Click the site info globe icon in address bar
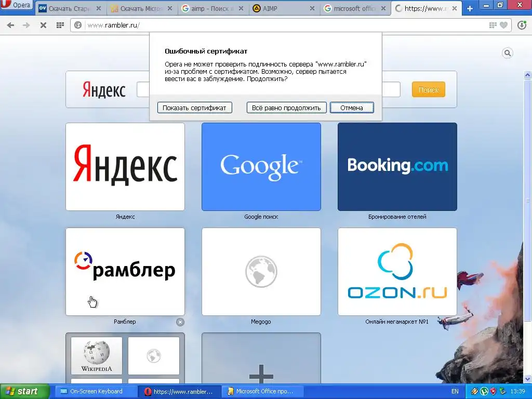The image size is (532, 399). pos(78,25)
